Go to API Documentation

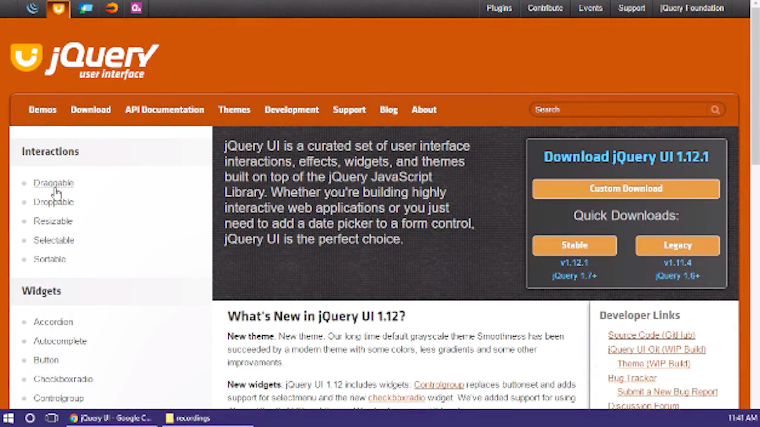click(164, 110)
